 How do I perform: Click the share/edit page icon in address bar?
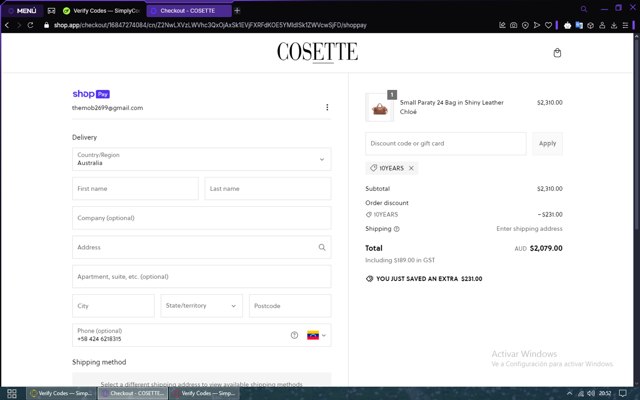502,25
